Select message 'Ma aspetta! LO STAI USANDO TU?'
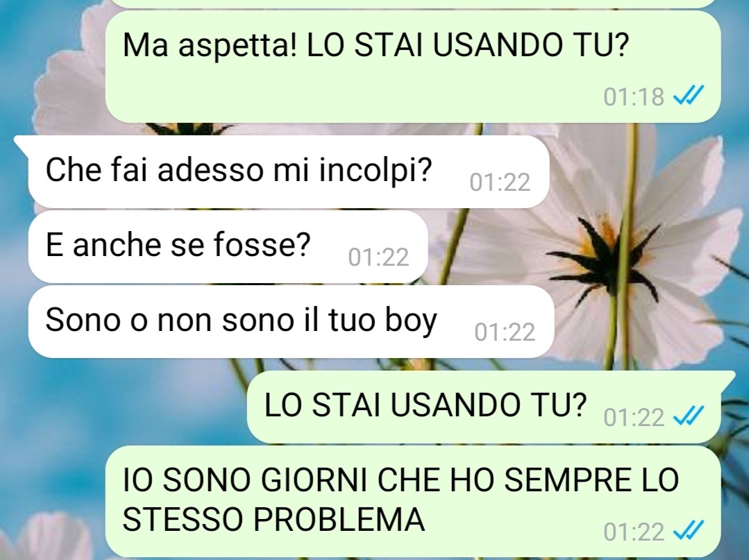This screenshot has height=560, width=749. point(413,67)
